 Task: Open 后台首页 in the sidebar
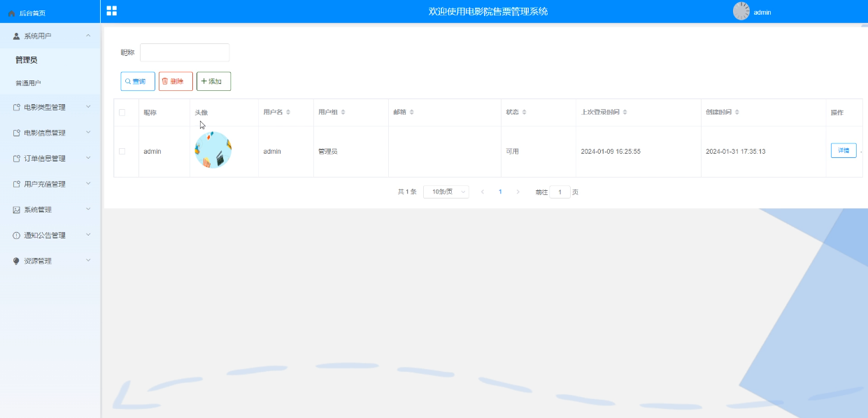tap(32, 13)
